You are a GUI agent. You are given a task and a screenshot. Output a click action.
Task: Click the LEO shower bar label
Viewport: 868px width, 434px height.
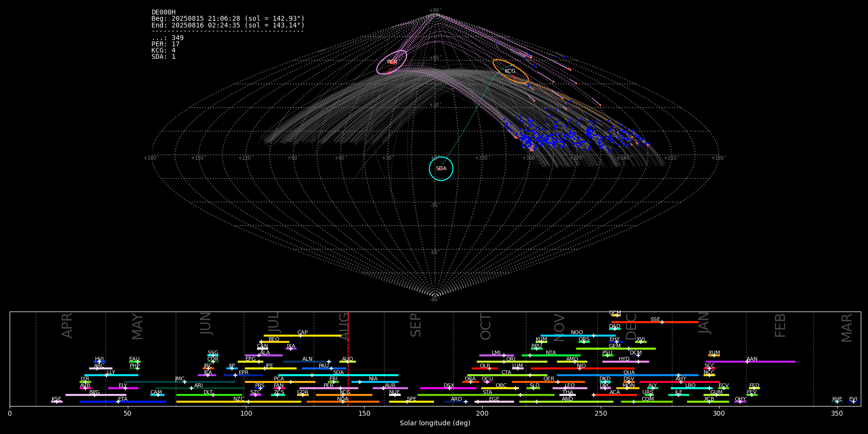(570, 386)
